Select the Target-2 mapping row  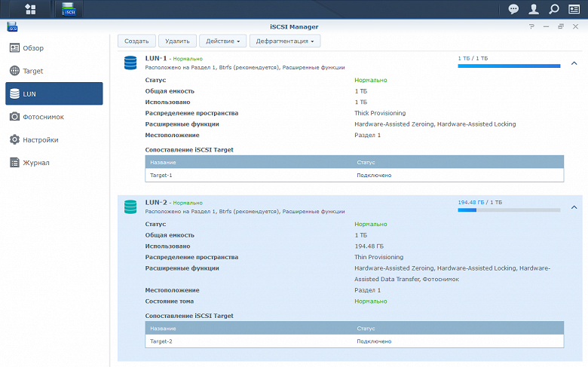click(354, 341)
